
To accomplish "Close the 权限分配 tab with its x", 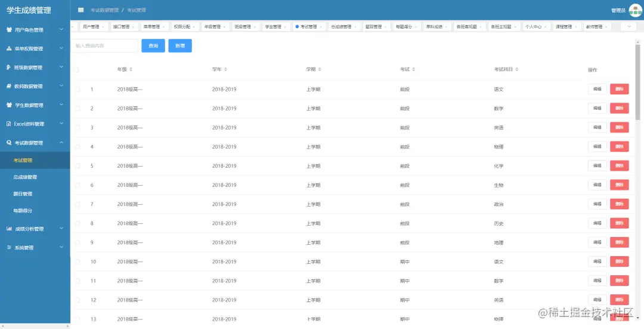I will tap(194, 27).
